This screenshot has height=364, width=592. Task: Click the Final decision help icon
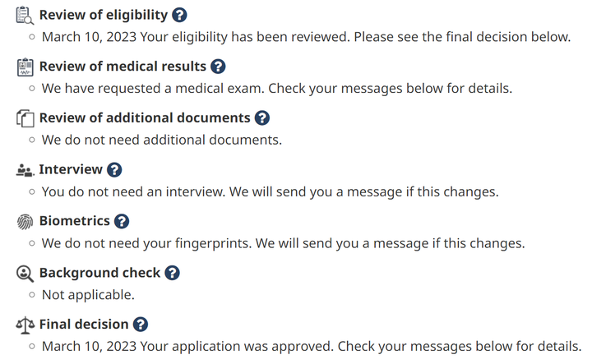[141, 325]
